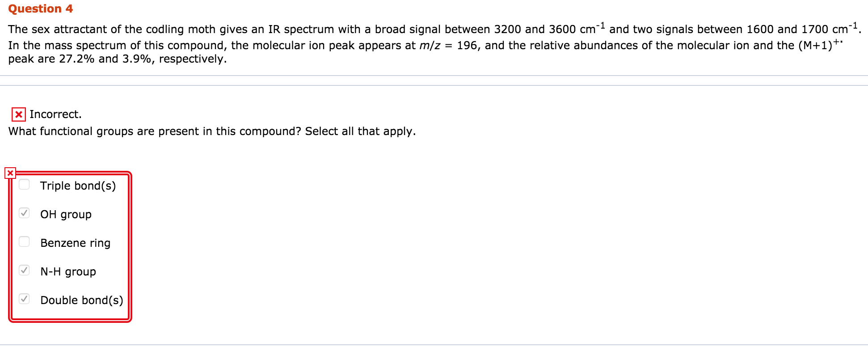Screen dimensions: 868x347
Task: Click the OH group label
Action: 66,215
